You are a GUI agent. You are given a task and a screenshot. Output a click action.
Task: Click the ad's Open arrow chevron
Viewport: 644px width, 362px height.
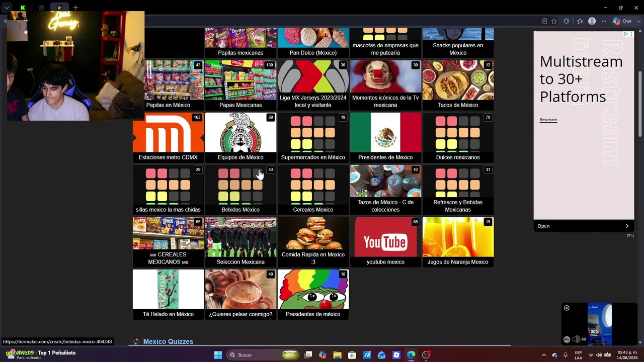tap(627, 226)
